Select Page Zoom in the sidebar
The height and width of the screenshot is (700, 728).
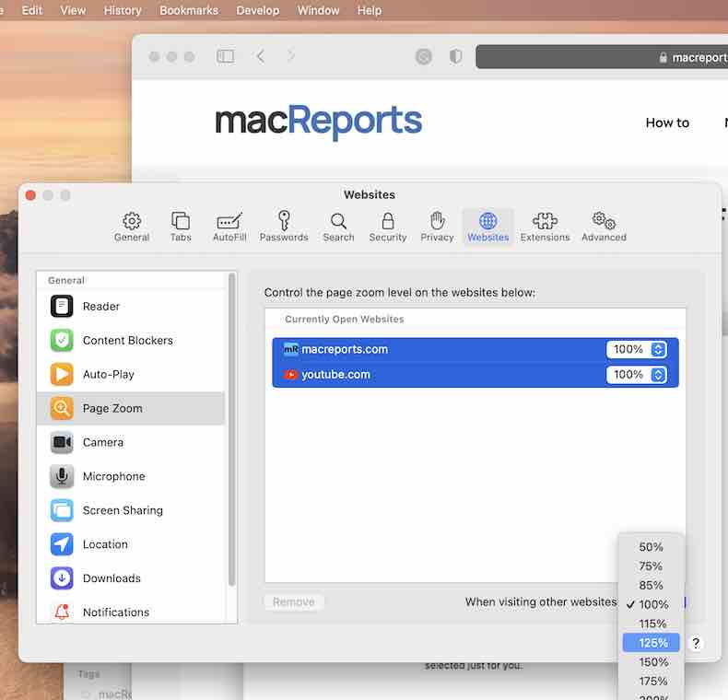pyautogui.click(x=131, y=409)
